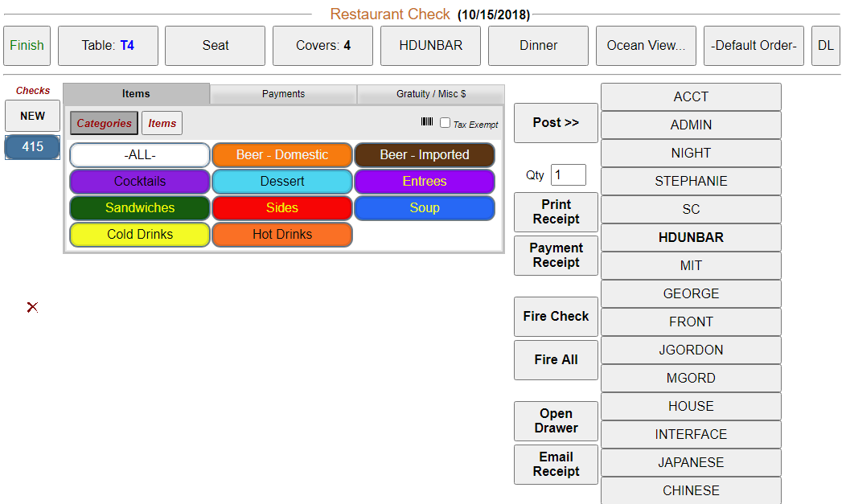Select the purple Entrees category
The width and height of the screenshot is (846, 504).
(424, 182)
